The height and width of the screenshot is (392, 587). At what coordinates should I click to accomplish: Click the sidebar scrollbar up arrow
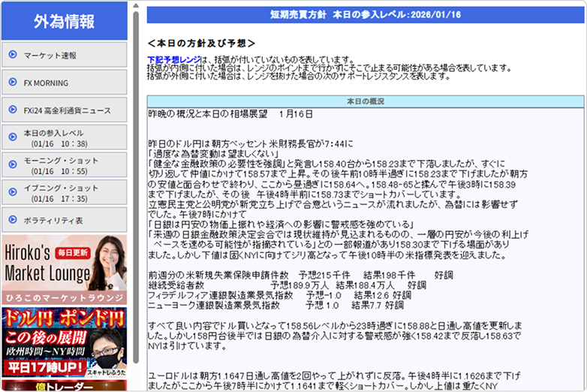pyautogui.click(x=136, y=5)
